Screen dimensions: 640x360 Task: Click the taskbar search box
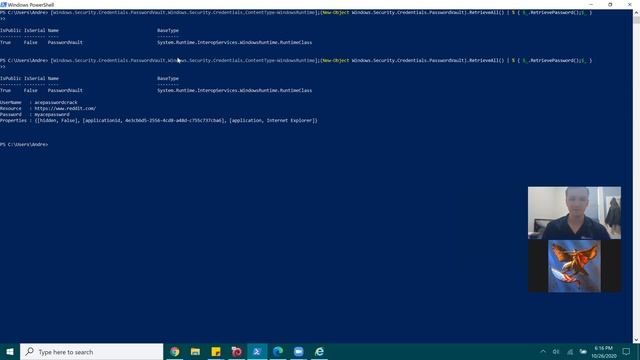[x=91, y=351]
